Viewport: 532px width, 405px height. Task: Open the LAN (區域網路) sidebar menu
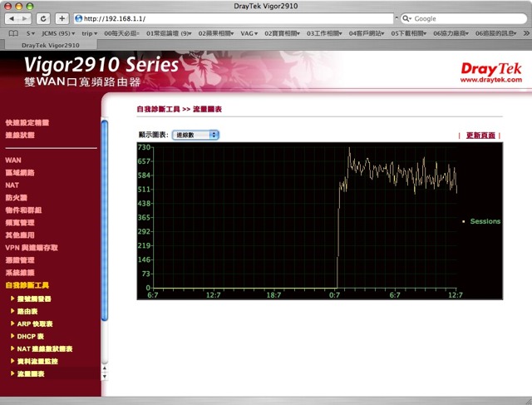[x=20, y=172]
